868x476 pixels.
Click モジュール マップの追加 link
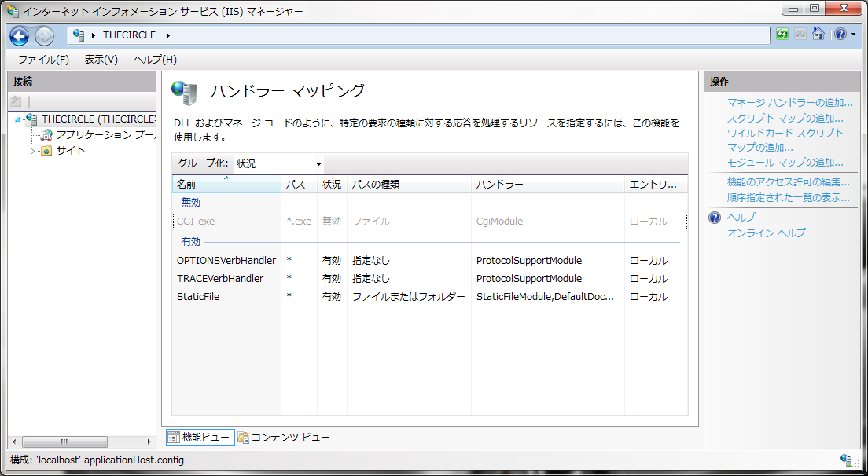coord(785,163)
